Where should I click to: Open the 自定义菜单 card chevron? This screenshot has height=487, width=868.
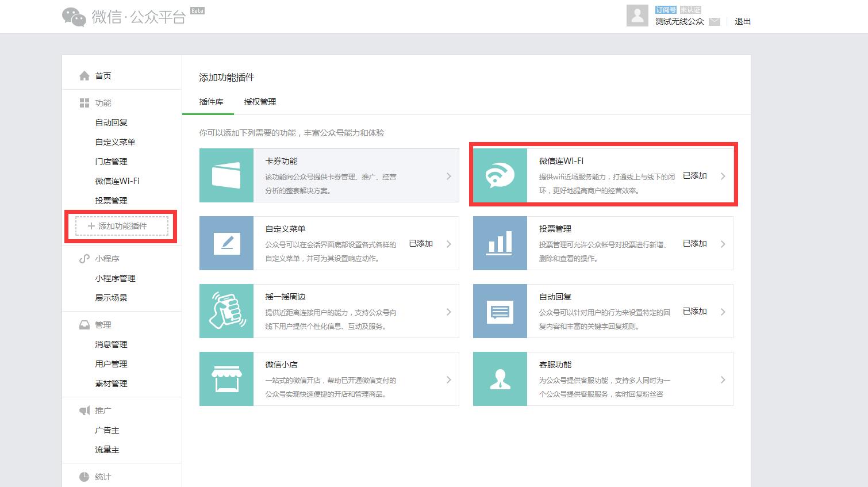(x=449, y=244)
